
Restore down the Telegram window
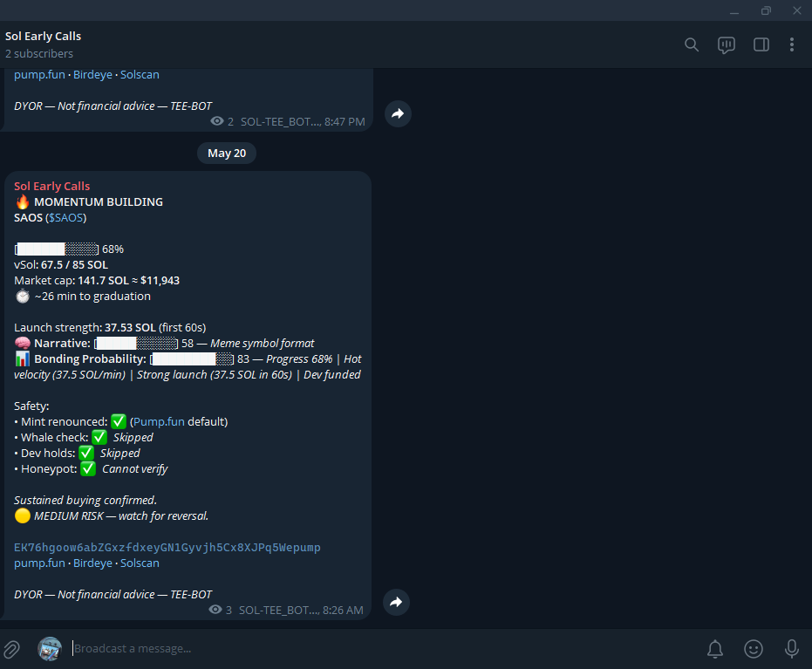click(x=766, y=10)
